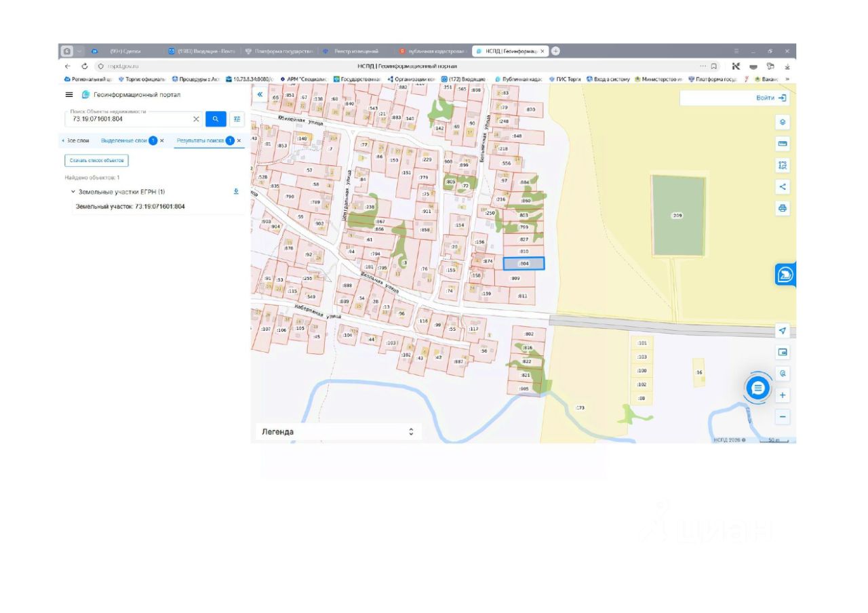
Task: Click the geolocation arrow icon
Action: [783, 330]
